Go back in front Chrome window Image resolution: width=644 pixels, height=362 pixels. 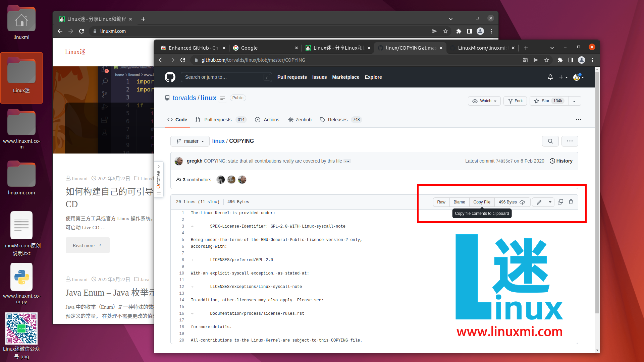pos(161,60)
